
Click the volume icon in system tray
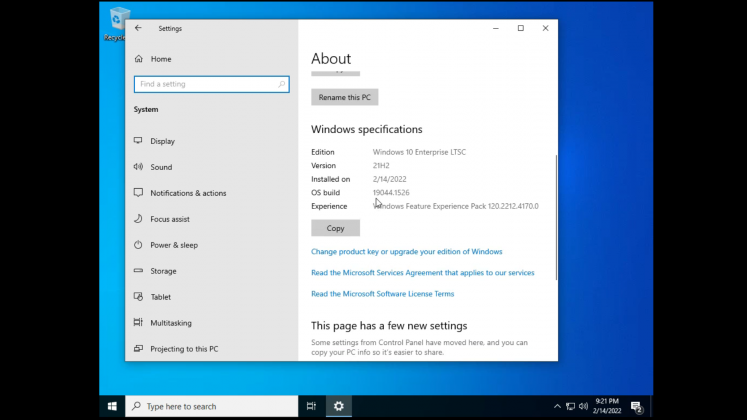click(x=583, y=406)
